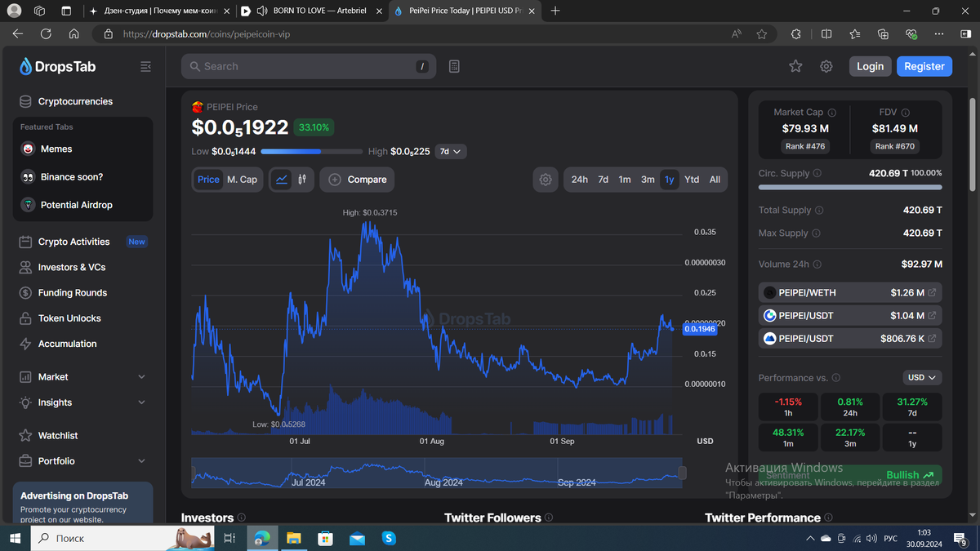Image resolution: width=980 pixels, height=551 pixels.
Task: Open chart settings gear icon
Action: click(x=546, y=180)
